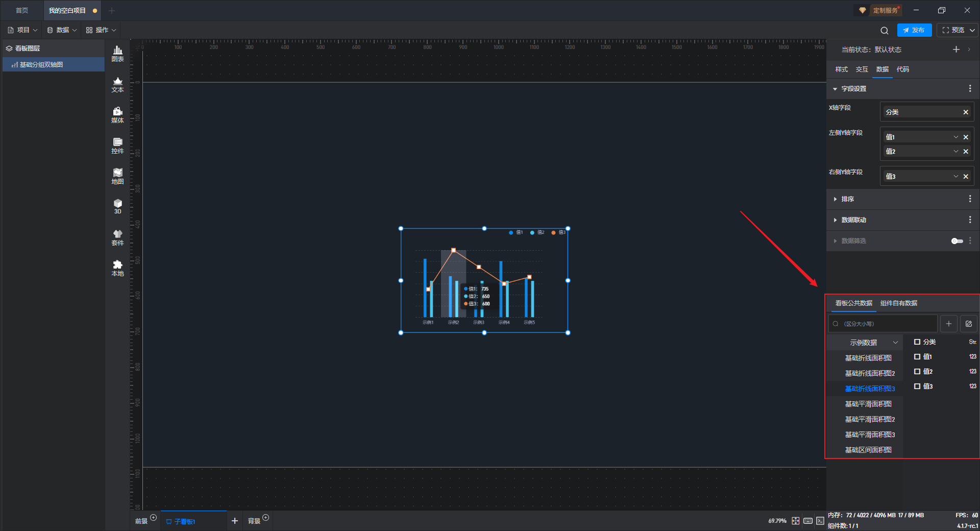This screenshot has height=531, width=980.
Task: Click the dataset search input field
Action: (883, 324)
